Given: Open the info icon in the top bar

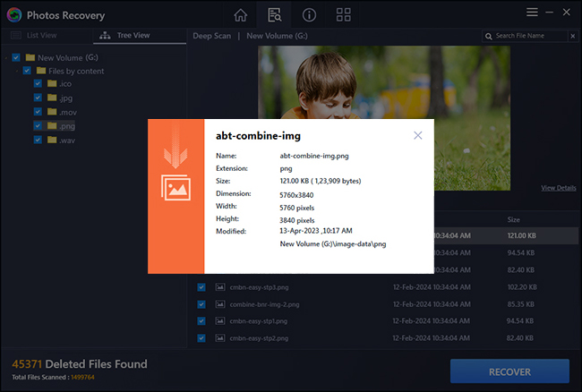Looking at the screenshot, I should coord(309,15).
